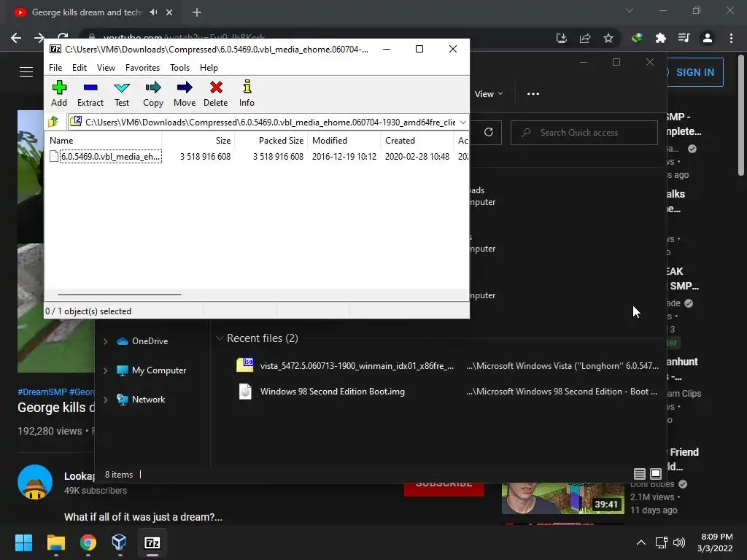
Task: Open the Help menu in 7-Zip
Action: coord(209,68)
